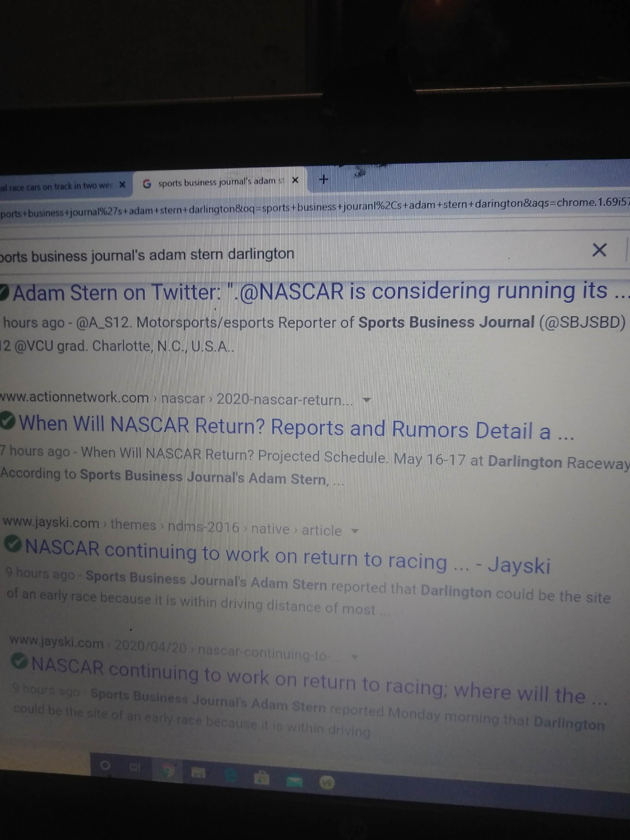Launch Microsoft Edge from taskbar
The height and width of the screenshot is (840, 630).
tap(230, 775)
